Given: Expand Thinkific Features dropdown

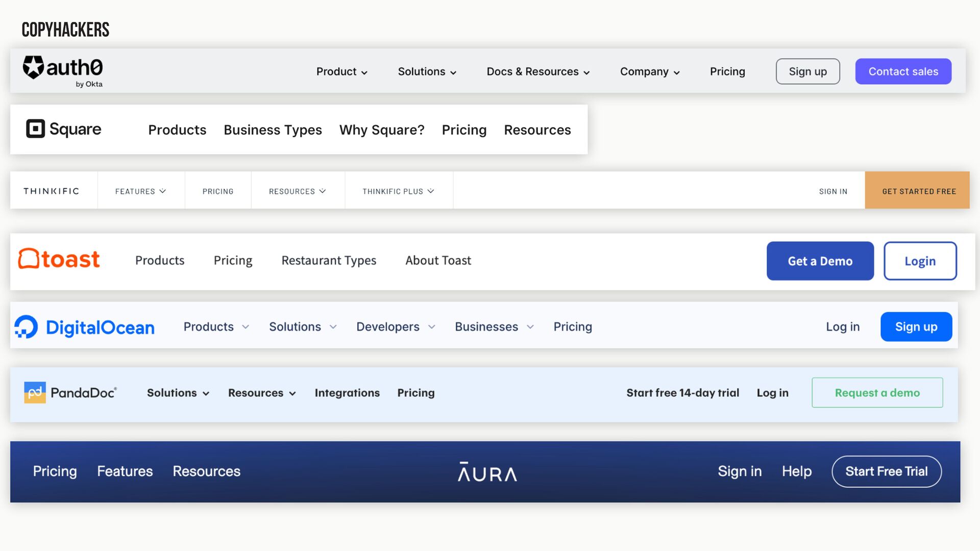Looking at the screenshot, I should coord(141,191).
